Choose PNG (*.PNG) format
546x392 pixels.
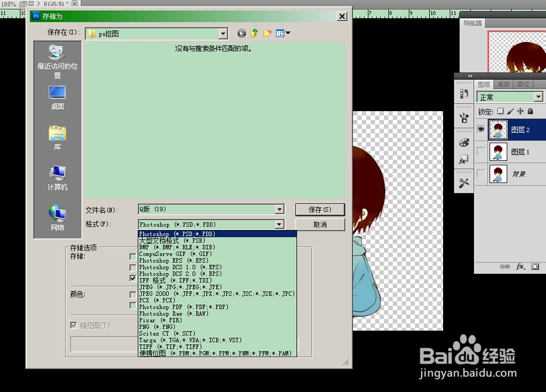pos(217,327)
